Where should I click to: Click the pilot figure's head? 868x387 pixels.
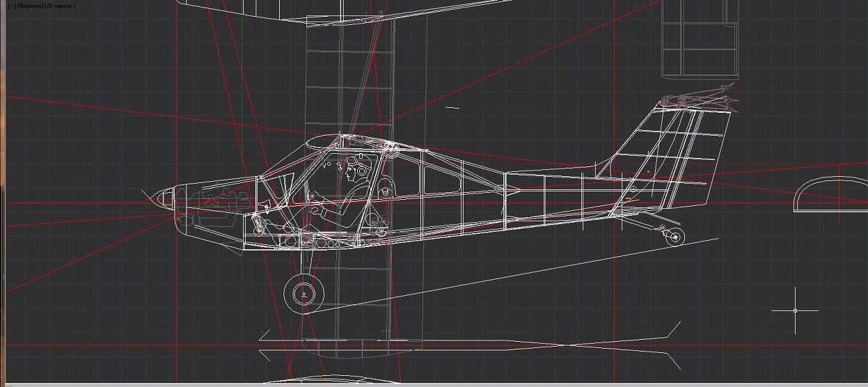coord(352,169)
